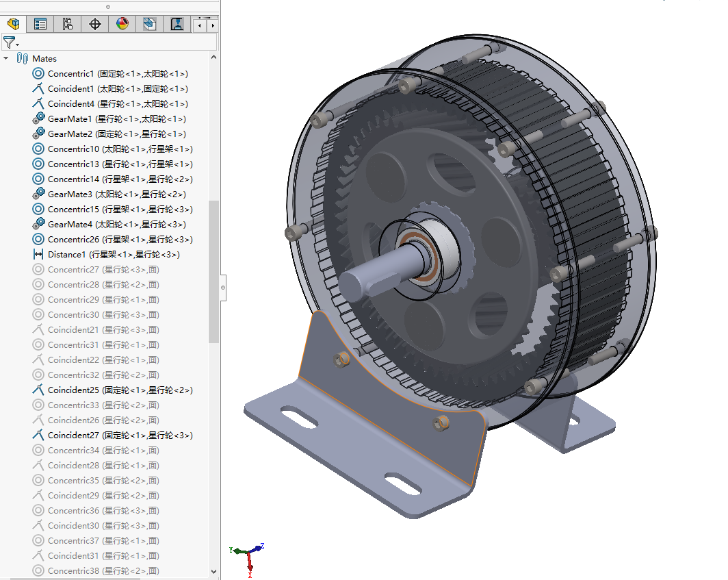Select the suppressed Concentric31 mate row
The image size is (728, 580).
click(x=96, y=345)
